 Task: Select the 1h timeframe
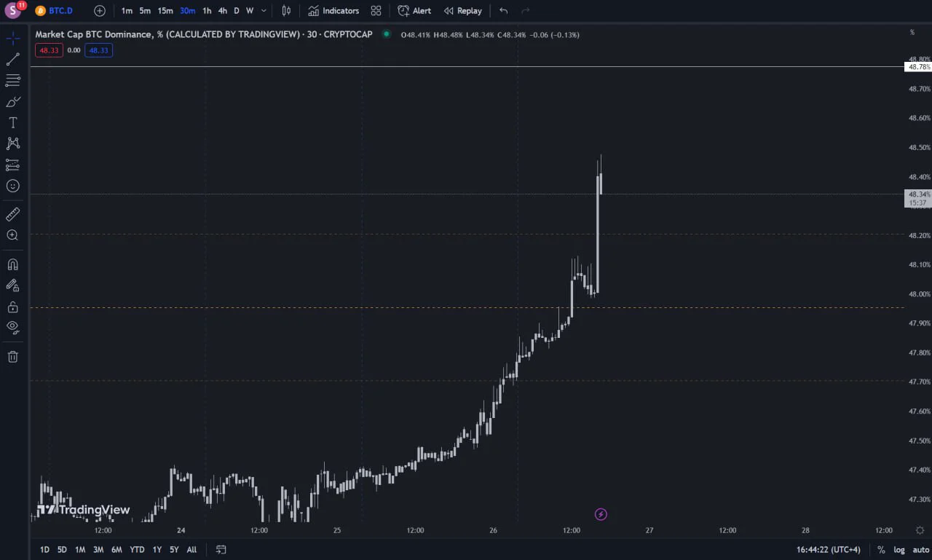pos(207,11)
